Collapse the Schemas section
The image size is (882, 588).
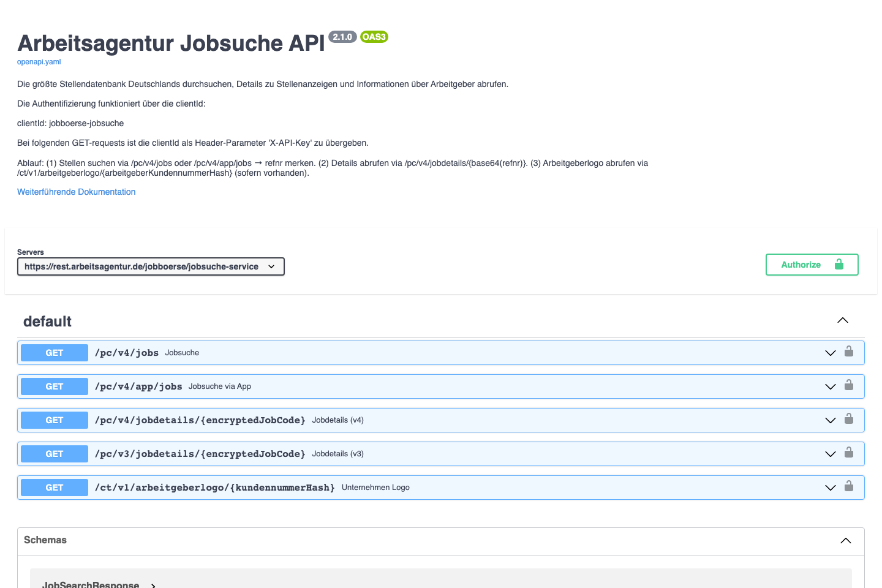(846, 541)
